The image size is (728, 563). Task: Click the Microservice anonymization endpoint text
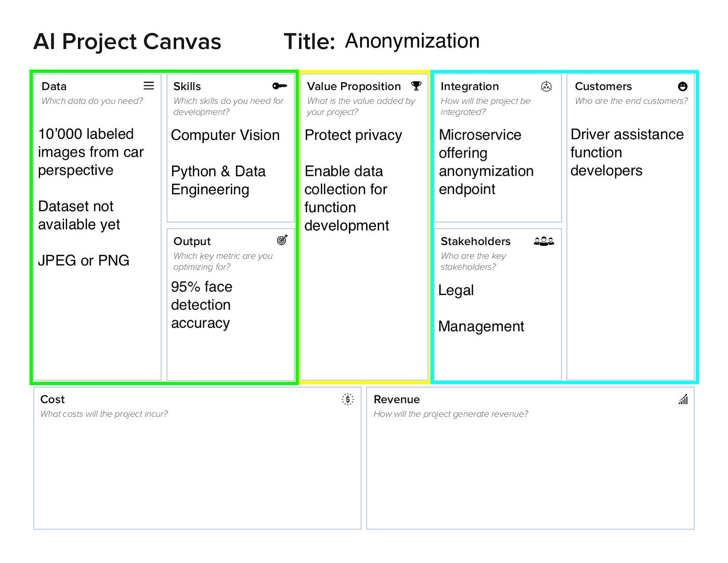pyautogui.click(x=486, y=162)
